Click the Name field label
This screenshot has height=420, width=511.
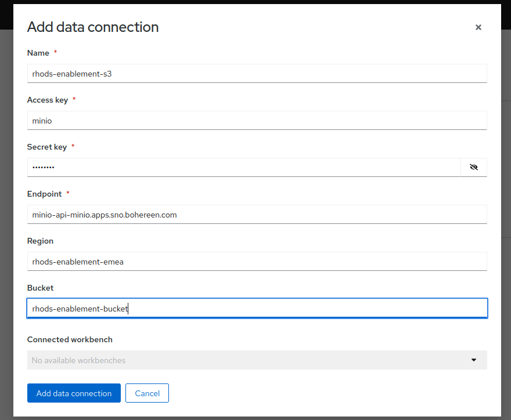[x=38, y=53]
